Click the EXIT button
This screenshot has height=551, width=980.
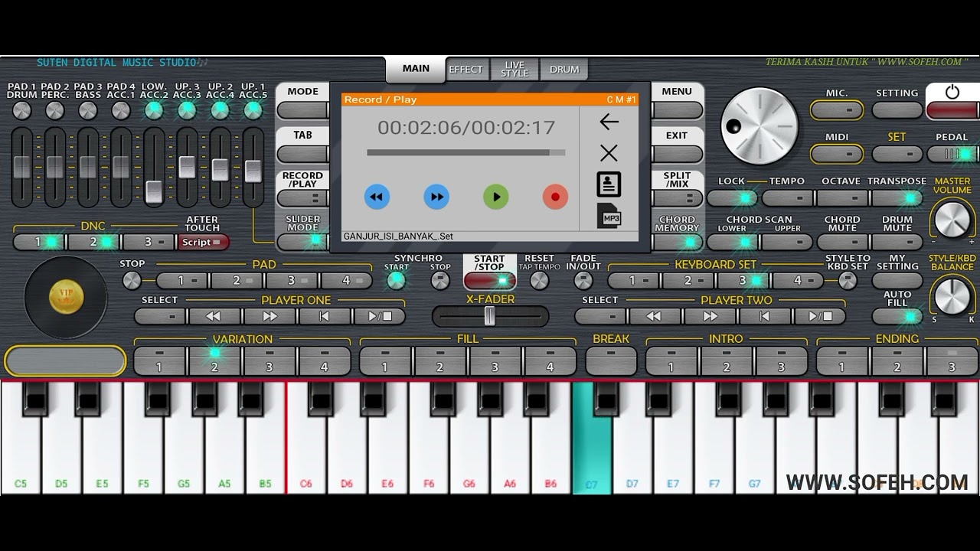pyautogui.click(x=677, y=154)
